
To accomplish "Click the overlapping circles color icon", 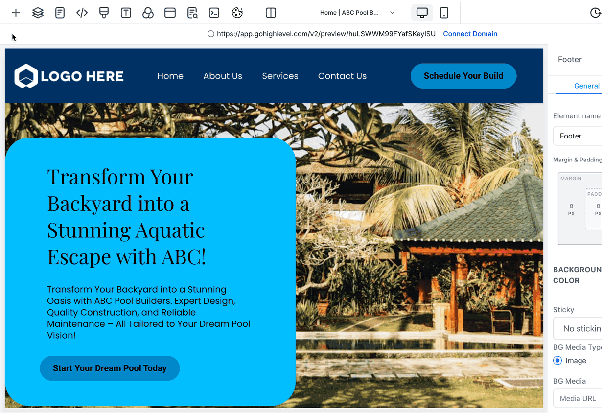I will pyautogui.click(x=148, y=13).
